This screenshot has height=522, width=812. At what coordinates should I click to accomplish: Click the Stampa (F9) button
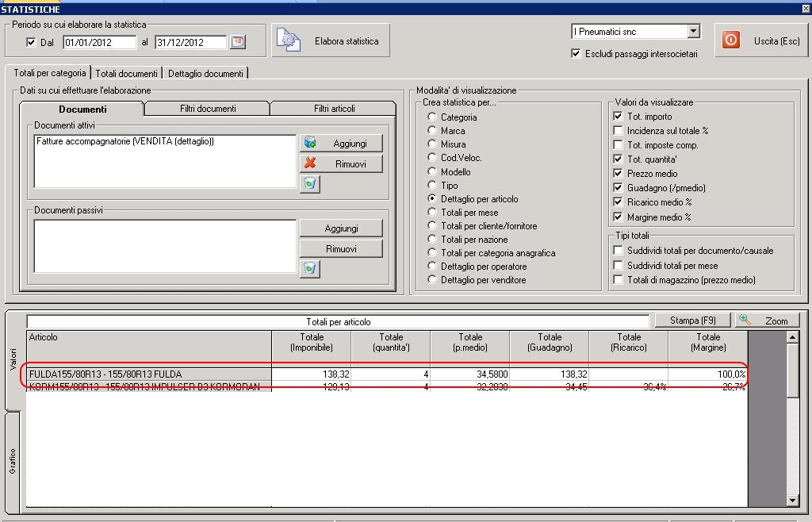pos(692,320)
